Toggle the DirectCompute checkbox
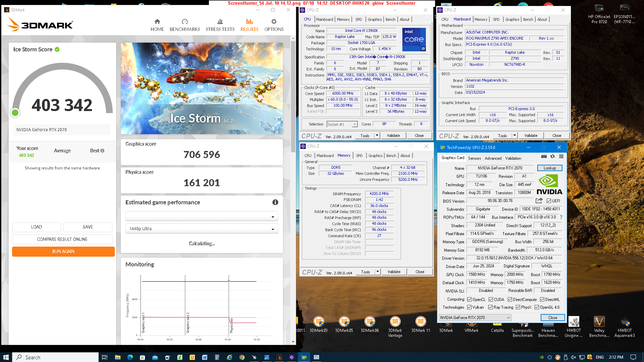Viewport: 644px width, 362px height. 510,299
